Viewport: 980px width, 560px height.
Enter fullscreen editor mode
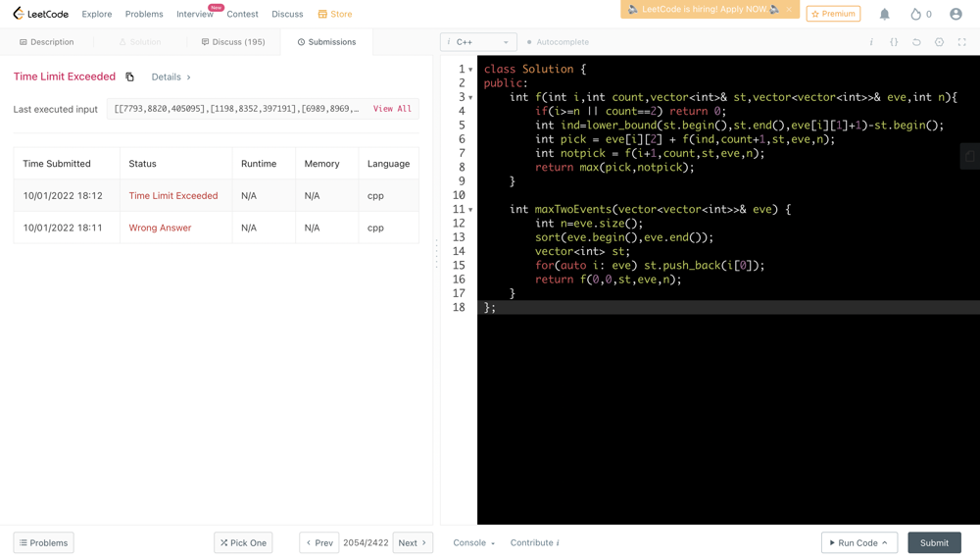tap(961, 42)
